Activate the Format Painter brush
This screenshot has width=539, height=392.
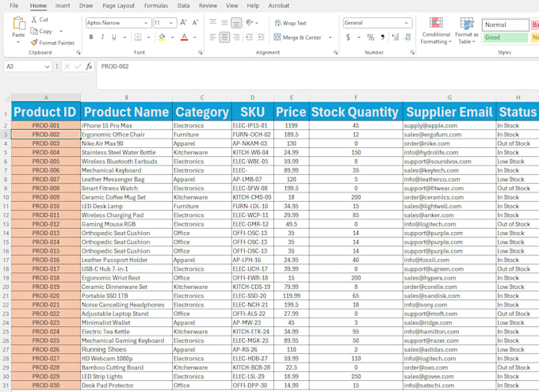33,43
